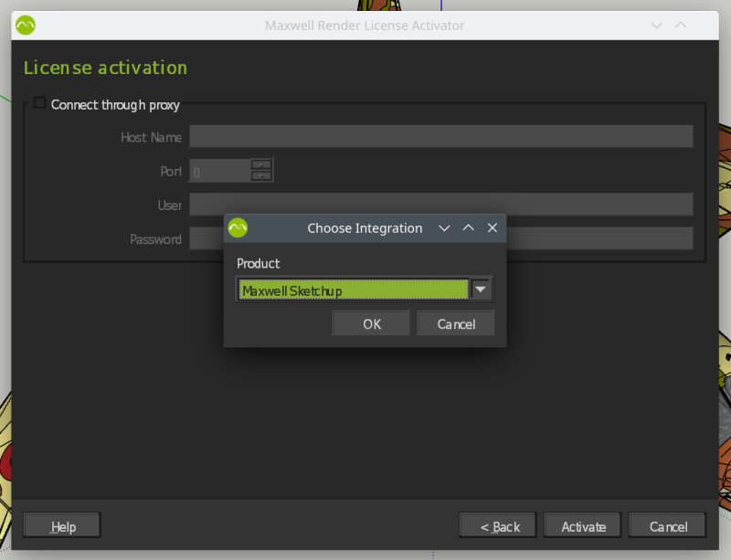Increase the Port value with the up arrow
This screenshot has width=731, height=560.
tap(261, 164)
